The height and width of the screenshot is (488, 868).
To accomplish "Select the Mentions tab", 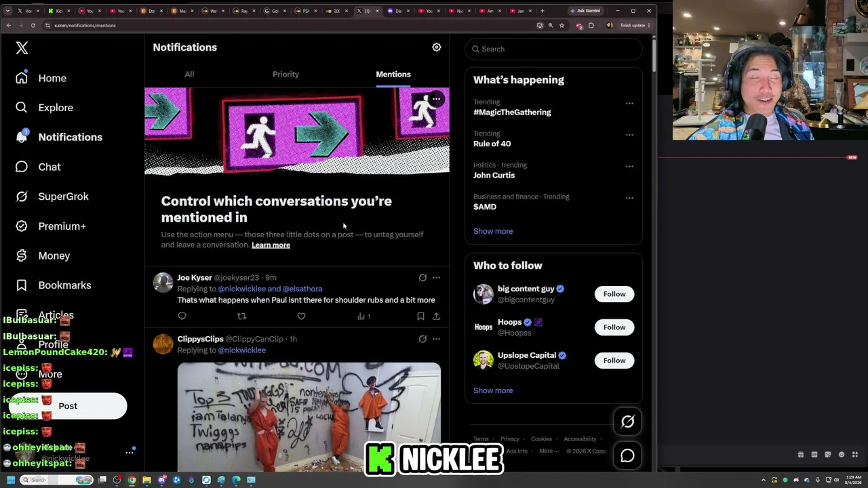I will 393,74.
